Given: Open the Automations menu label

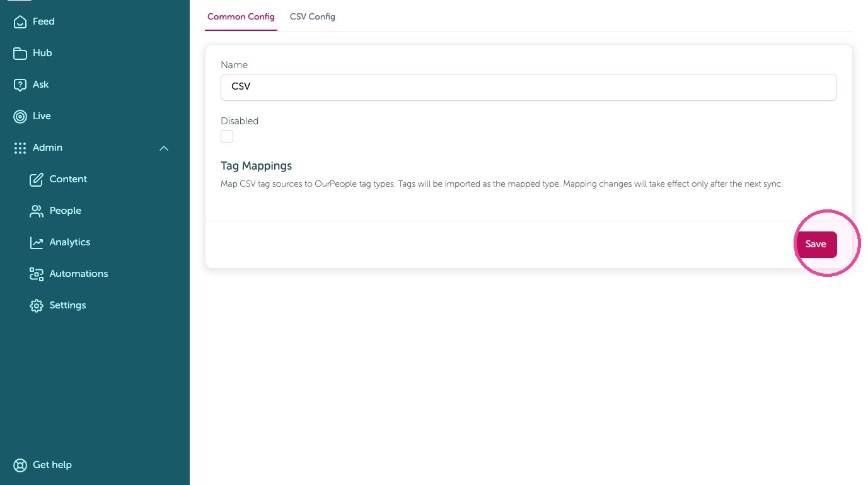Looking at the screenshot, I should point(79,274).
